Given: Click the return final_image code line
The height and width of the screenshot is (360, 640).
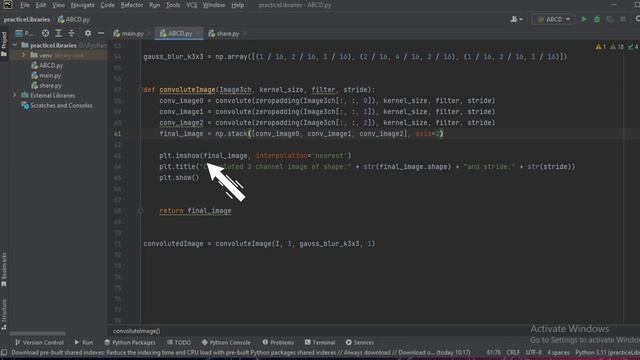Looking at the screenshot, I should click(195, 211).
